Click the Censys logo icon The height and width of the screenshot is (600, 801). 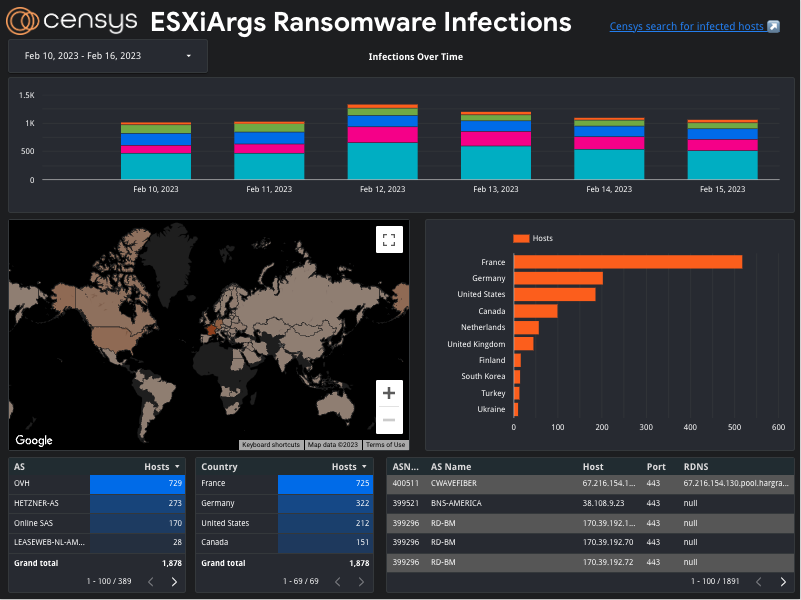[x=25, y=21]
